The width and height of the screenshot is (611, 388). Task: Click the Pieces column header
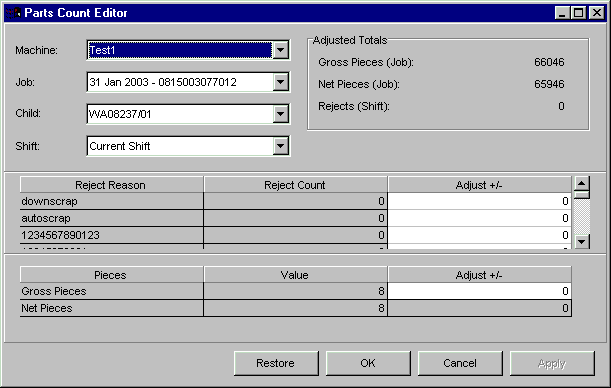(111, 275)
